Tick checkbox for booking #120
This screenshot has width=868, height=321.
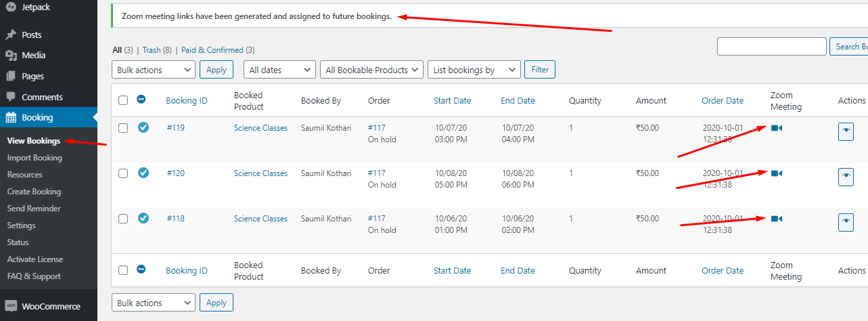123,173
